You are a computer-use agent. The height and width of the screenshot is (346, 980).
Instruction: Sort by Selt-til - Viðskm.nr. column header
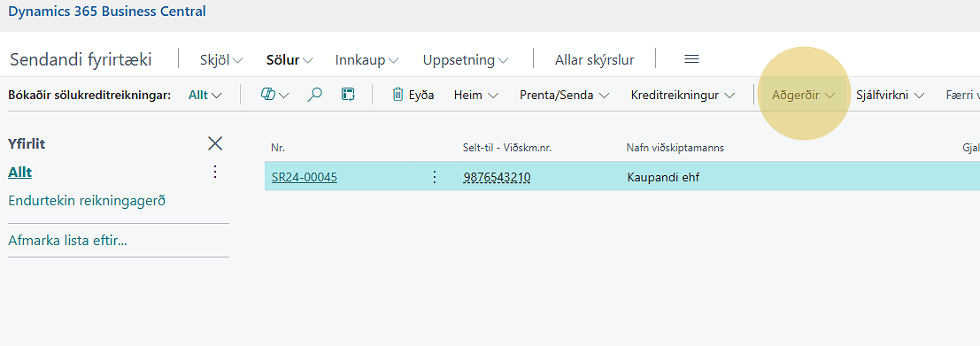[507, 148]
